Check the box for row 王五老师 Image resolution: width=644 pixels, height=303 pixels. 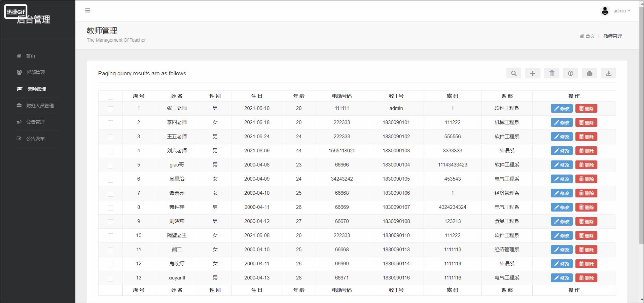(x=110, y=137)
